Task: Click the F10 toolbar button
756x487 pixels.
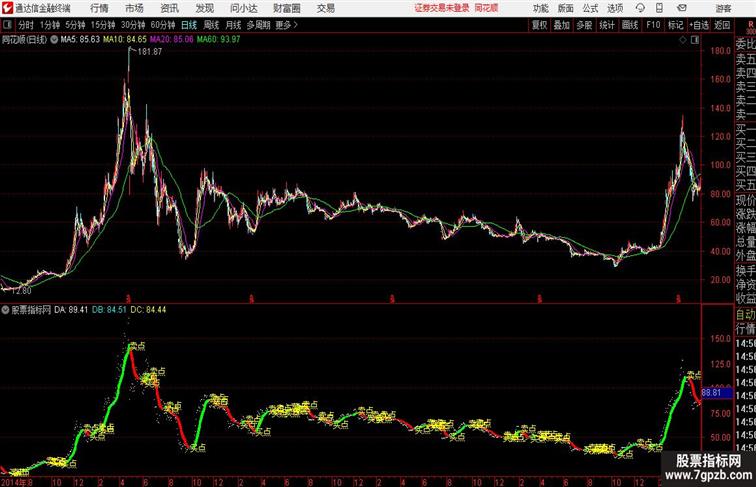Action: pyautogui.click(x=653, y=25)
